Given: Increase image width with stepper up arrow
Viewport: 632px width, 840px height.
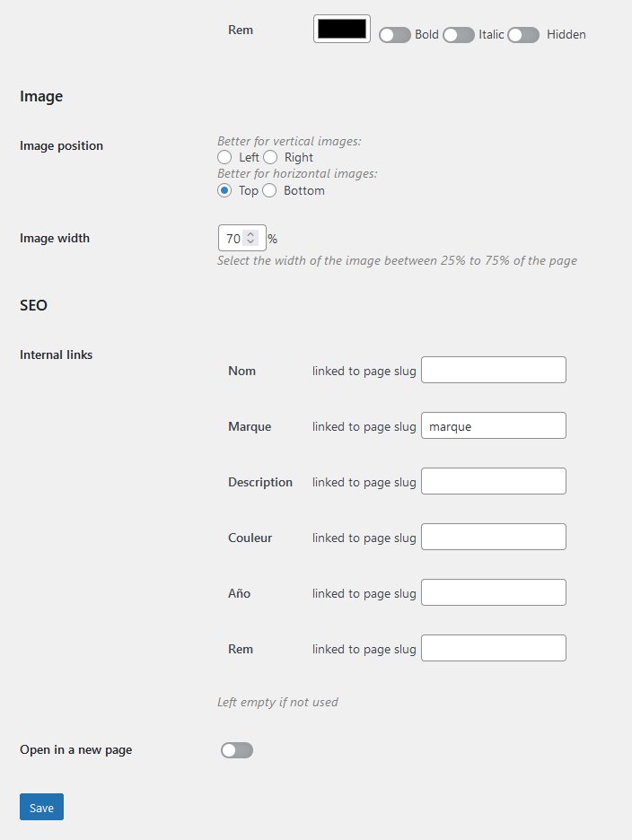Looking at the screenshot, I should click(x=251, y=234).
